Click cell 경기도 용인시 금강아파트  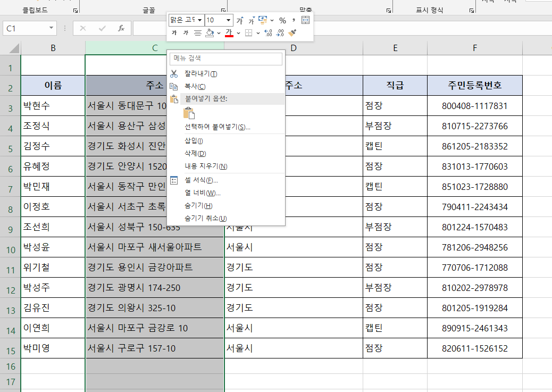[155, 268]
